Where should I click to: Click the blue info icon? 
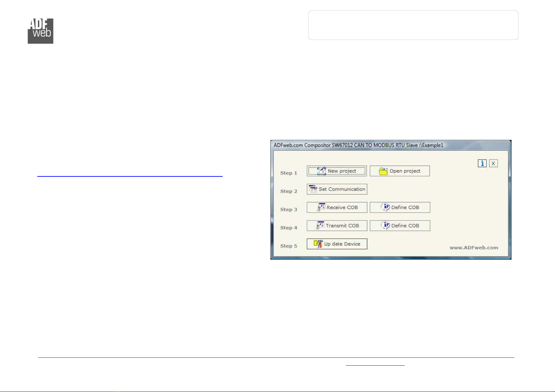(x=482, y=163)
